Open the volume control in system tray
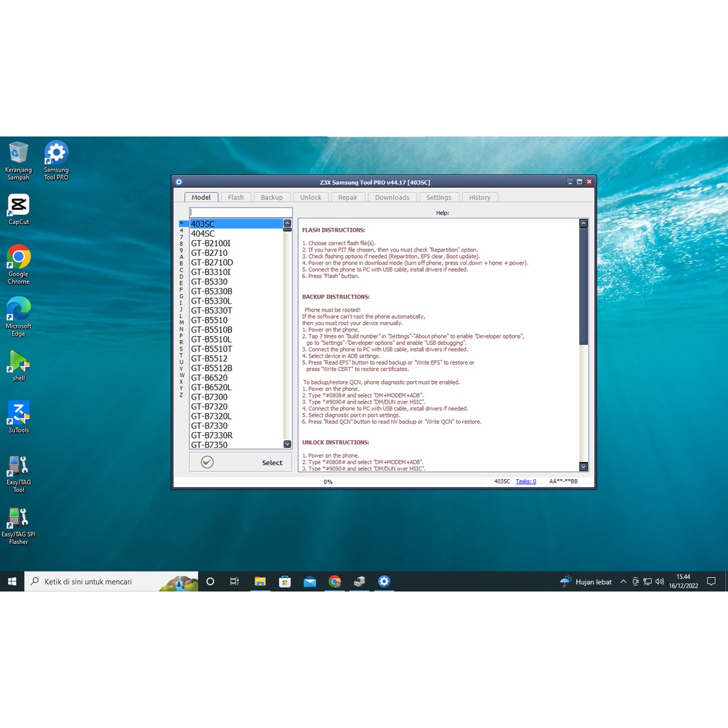This screenshot has width=728, height=728. 660,582
